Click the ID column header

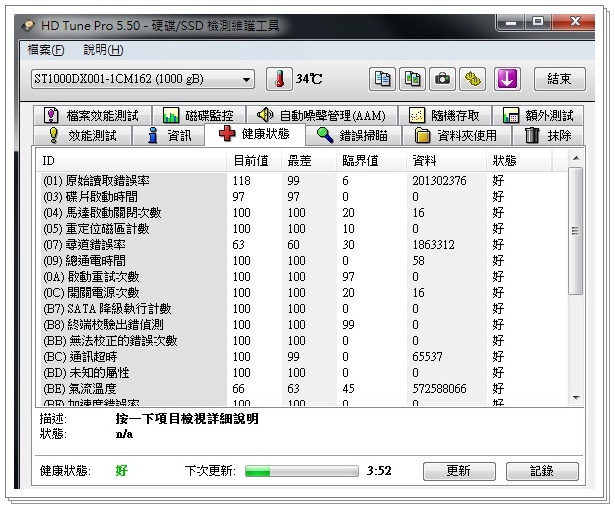click(x=131, y=161)
